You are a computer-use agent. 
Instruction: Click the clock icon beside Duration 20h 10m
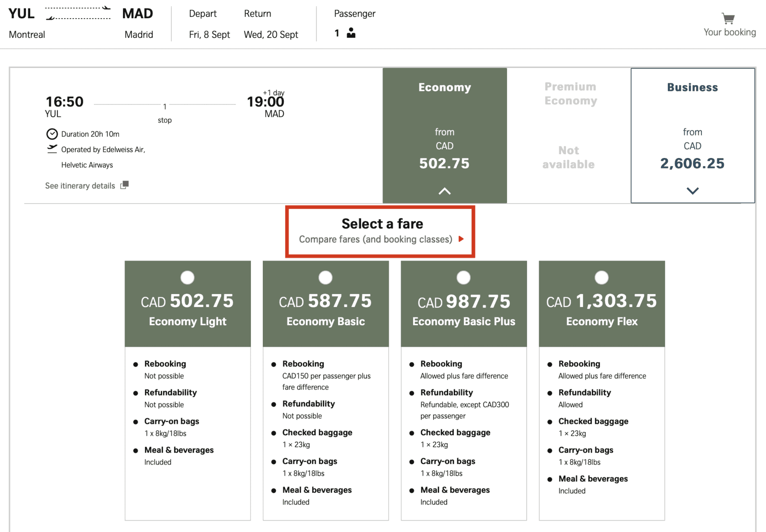(x=52, y=134)
